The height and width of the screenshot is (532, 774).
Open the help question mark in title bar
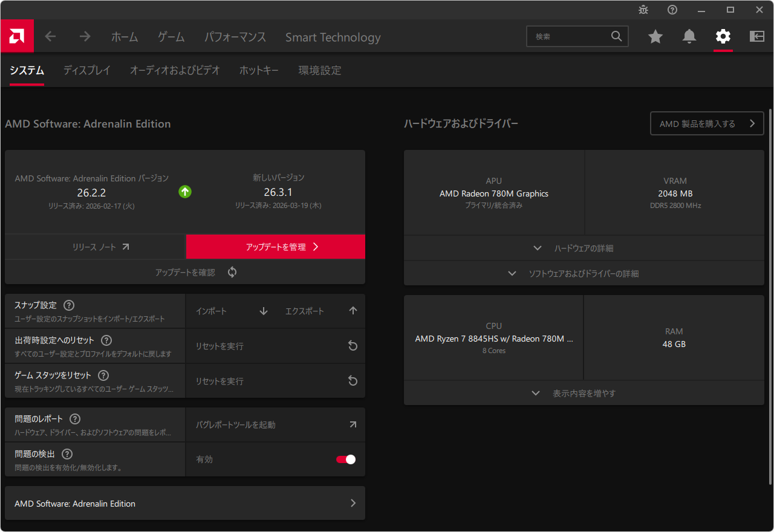[x=672, y=10]
